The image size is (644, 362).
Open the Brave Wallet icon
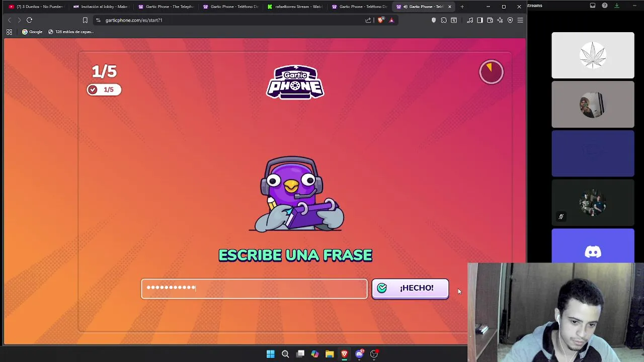(x=490, y=20)
